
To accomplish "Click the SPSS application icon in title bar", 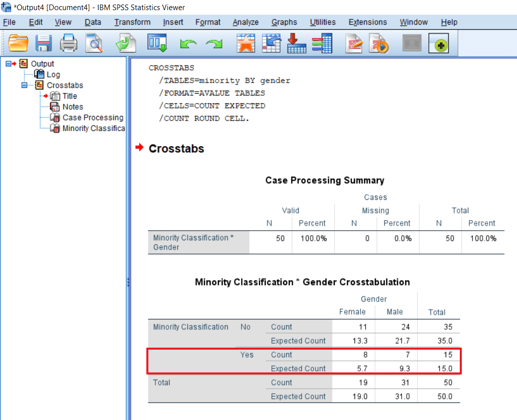I will [x=6, y=7].
